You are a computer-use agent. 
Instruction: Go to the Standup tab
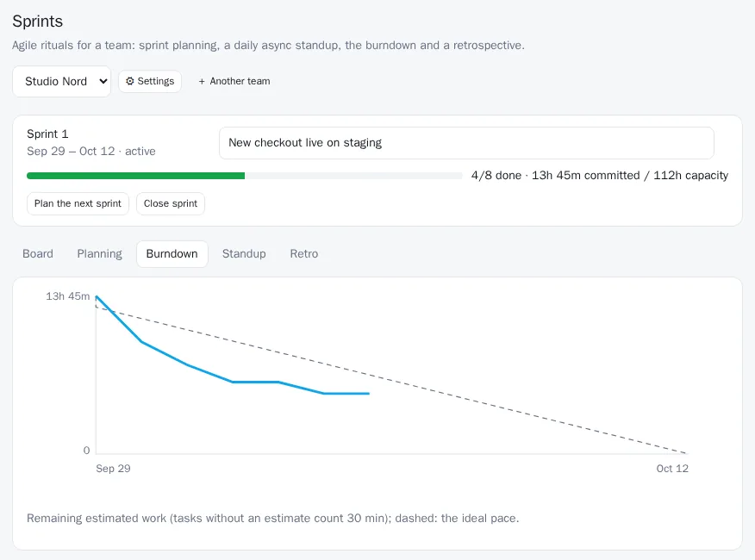tap(244, 254)
